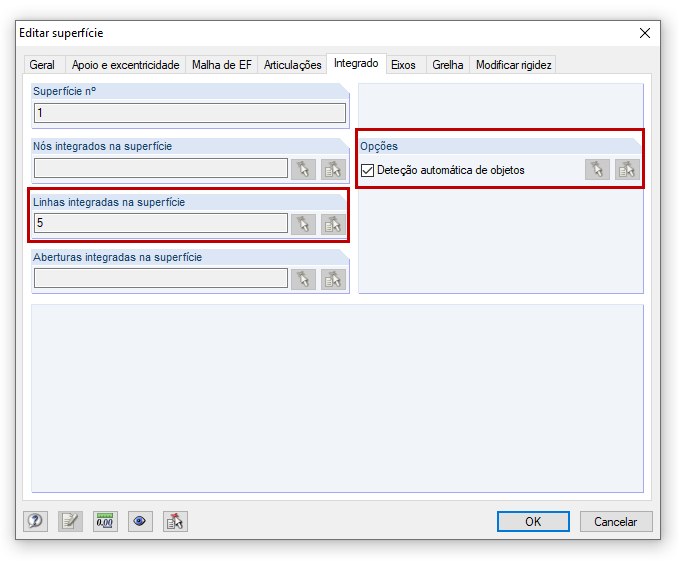This screenshot has width=678, height=565.
Task: Click the list selection icon in Opções
Action: (x=627, y=169)
